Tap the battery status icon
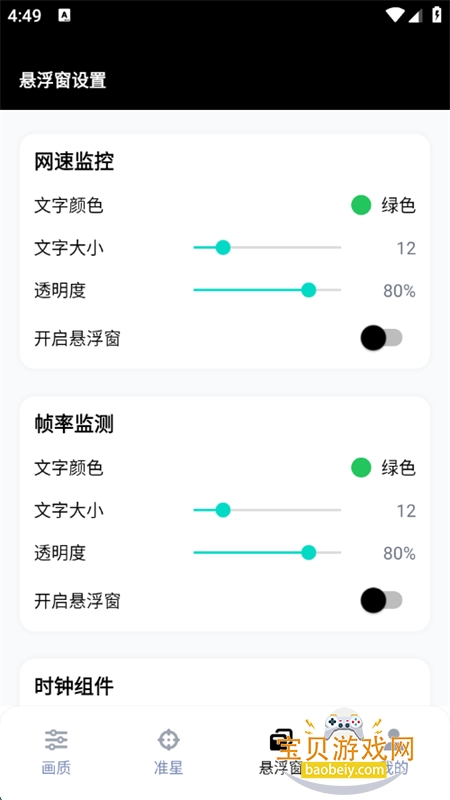Image resolution: width=450 pixels, height=800 pixels. pos(437,15)
